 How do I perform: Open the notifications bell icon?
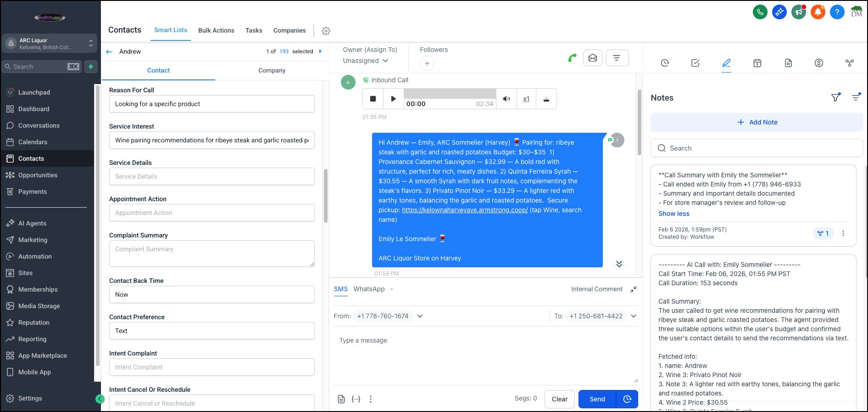[x=818, y=12]
